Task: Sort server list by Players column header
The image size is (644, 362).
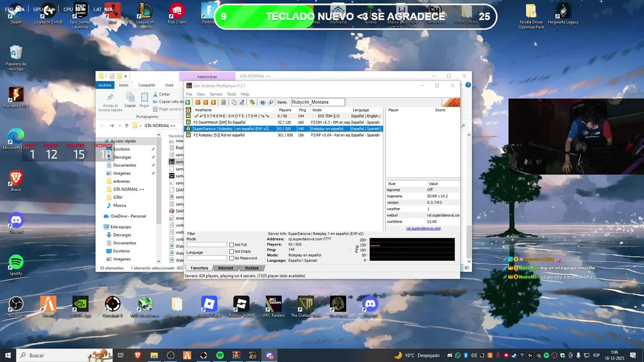Action: coord(285,110)
